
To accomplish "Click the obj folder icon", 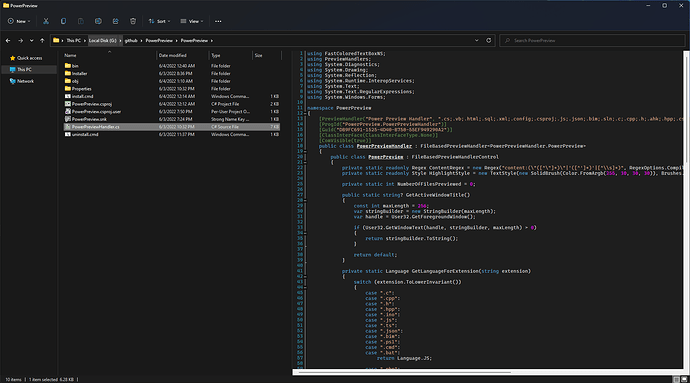I will (68, 81).
